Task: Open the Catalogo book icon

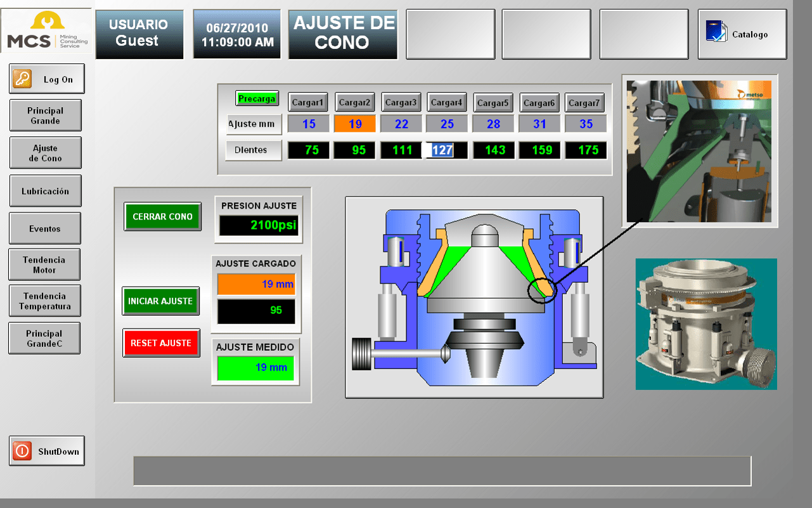Action: pos(716,32)
